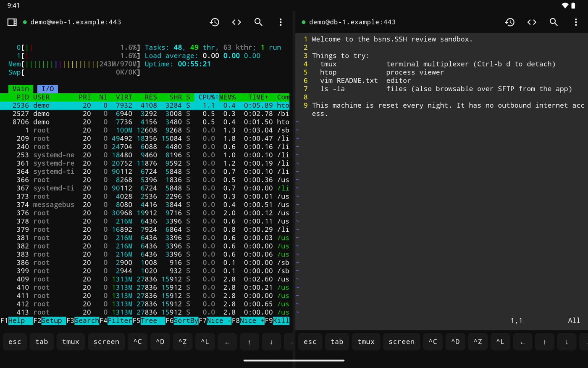Tap ^L key in db-1 key bar

pos(500,342)
